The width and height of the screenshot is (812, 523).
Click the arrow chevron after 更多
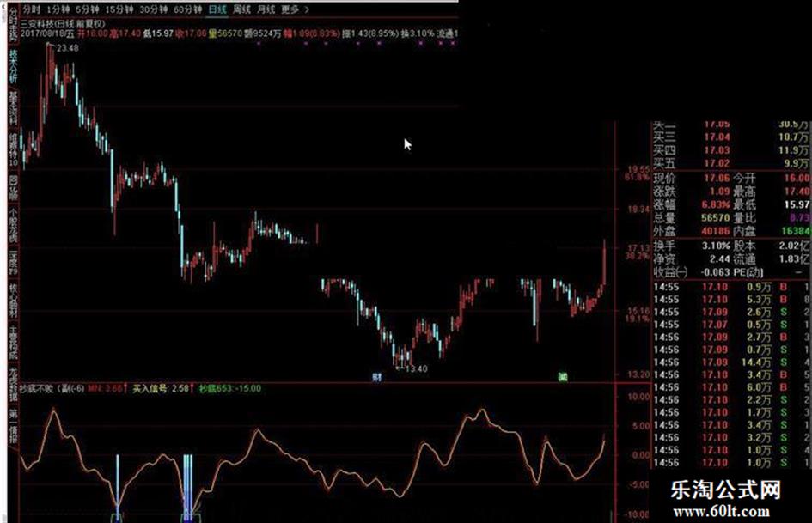tap(307, 9)
